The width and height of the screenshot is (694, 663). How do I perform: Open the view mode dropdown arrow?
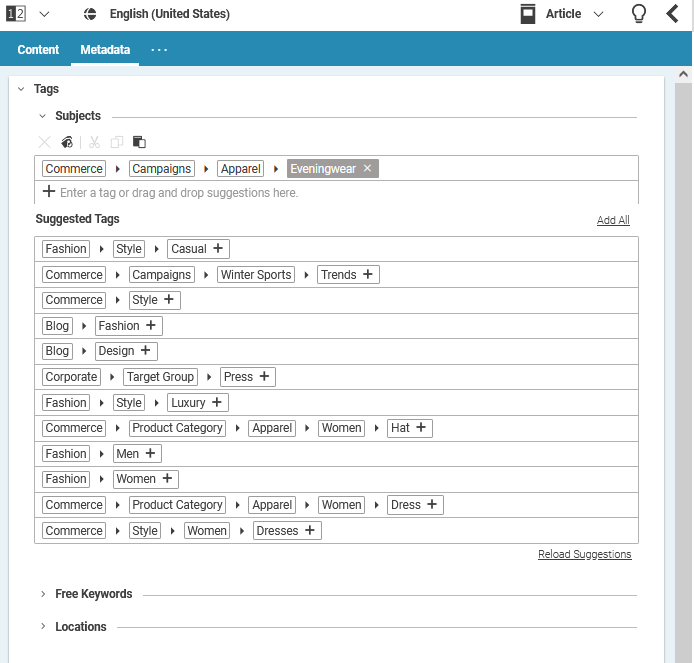[44, 14]
